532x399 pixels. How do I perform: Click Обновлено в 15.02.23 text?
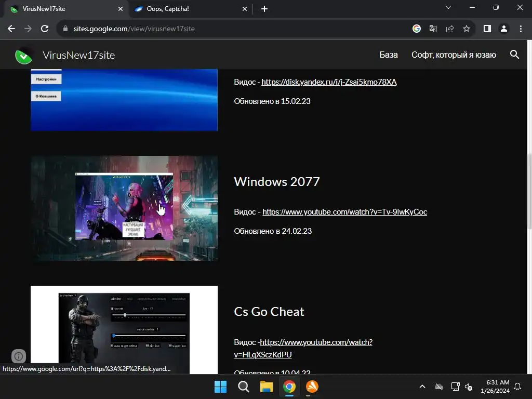(272, 101)
